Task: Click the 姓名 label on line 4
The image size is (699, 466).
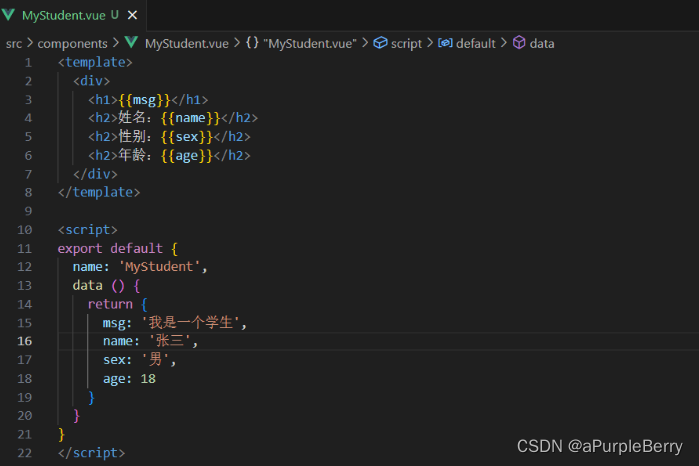Action: (132, 118)
